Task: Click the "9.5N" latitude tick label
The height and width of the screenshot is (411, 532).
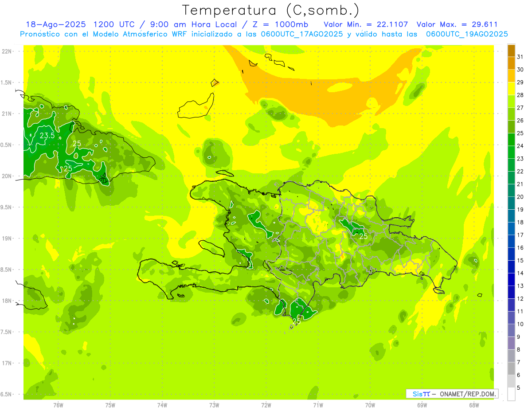Action: click(7, 207)
